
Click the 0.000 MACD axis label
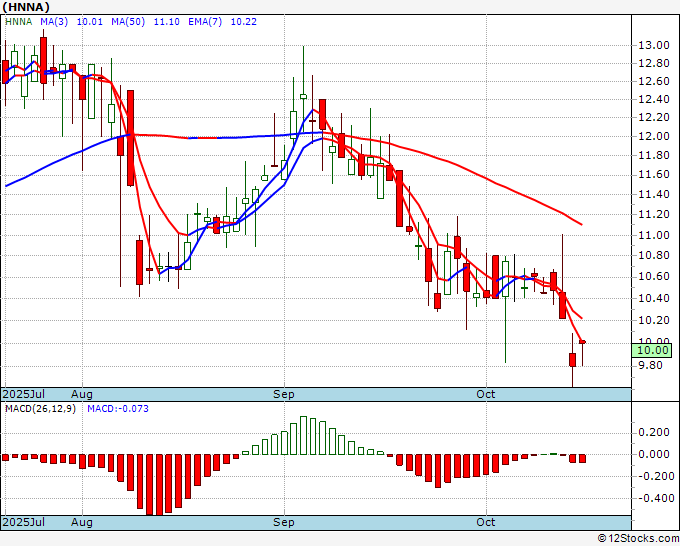654,454
